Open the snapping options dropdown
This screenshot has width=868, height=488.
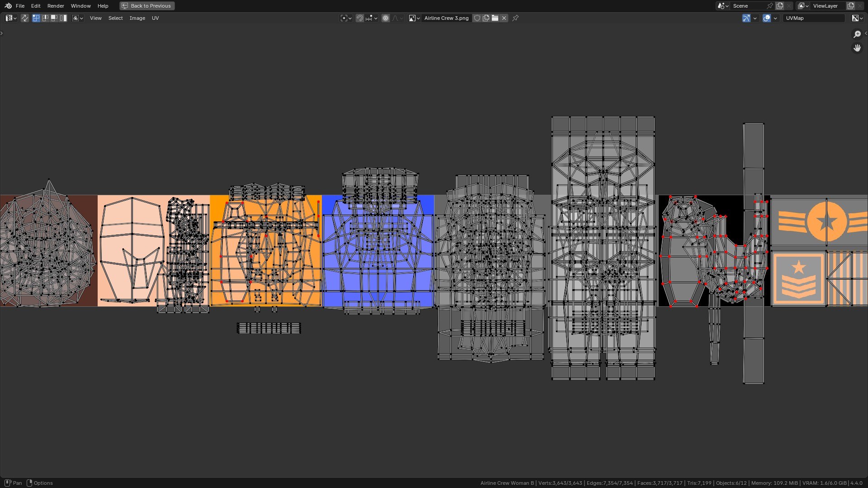(x=372, y=18)
